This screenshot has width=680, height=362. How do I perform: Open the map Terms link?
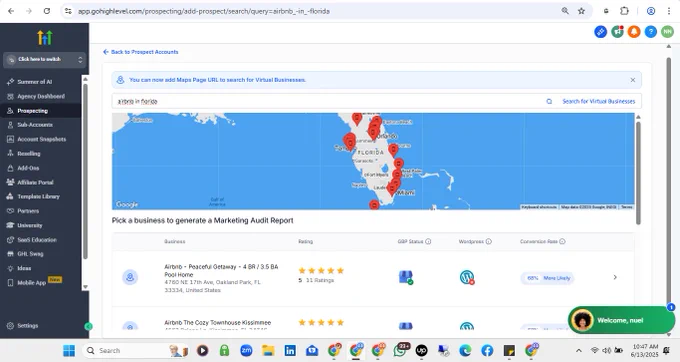point(627,207)
